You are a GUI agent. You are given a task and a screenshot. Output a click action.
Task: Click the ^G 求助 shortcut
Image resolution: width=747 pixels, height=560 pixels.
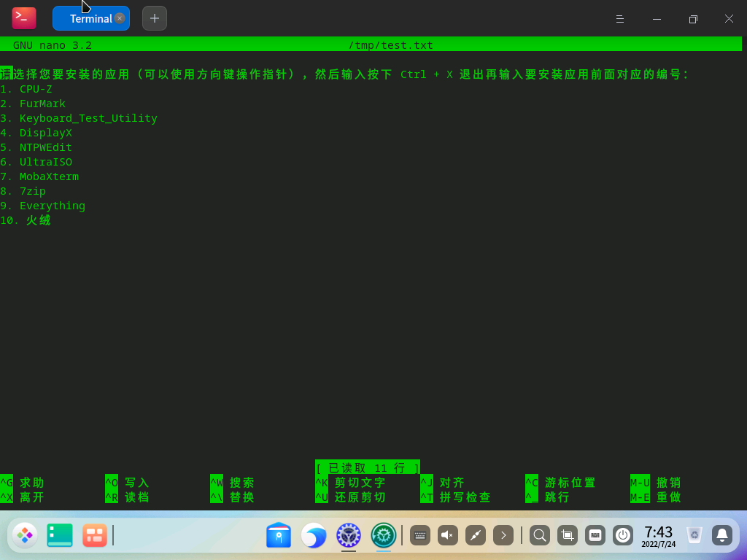(x=22, y=483)
